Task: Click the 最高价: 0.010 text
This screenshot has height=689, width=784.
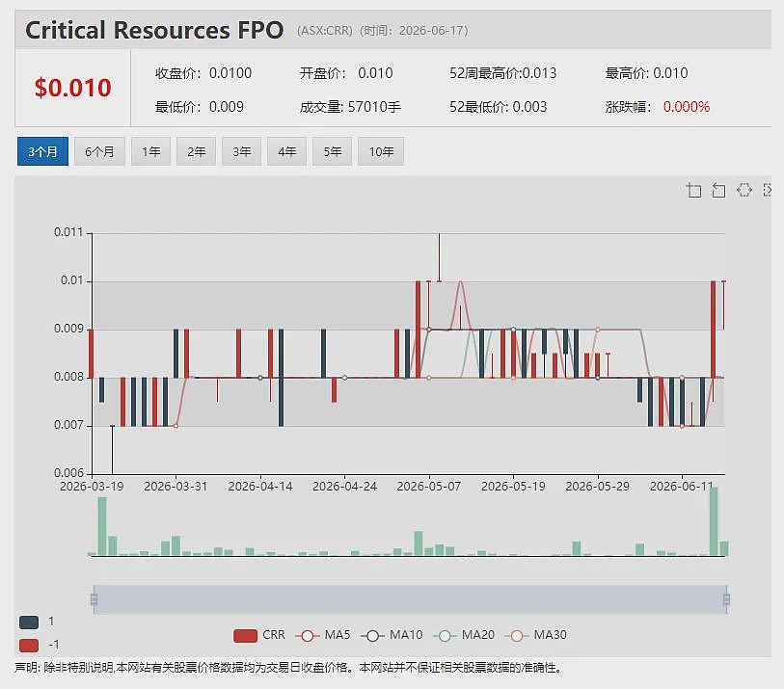Action: [646, 73]
